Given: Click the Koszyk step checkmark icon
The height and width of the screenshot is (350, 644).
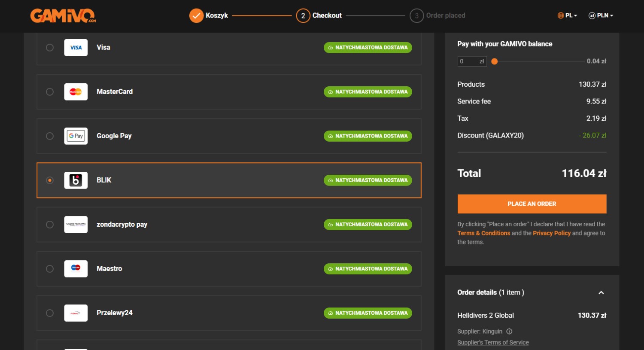Looking at the screenshot, I should (196, 16).
